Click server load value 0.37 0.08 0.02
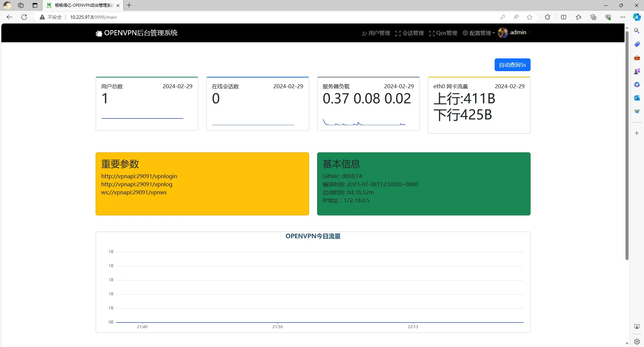The width and height of the screenshot is (644, 347). click(367, 99)
